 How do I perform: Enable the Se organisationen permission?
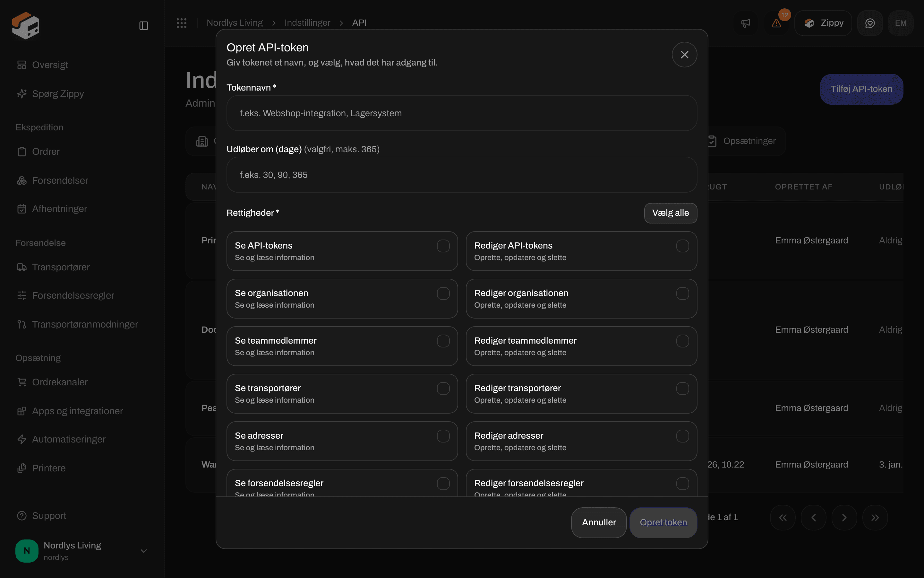(443, 293)
